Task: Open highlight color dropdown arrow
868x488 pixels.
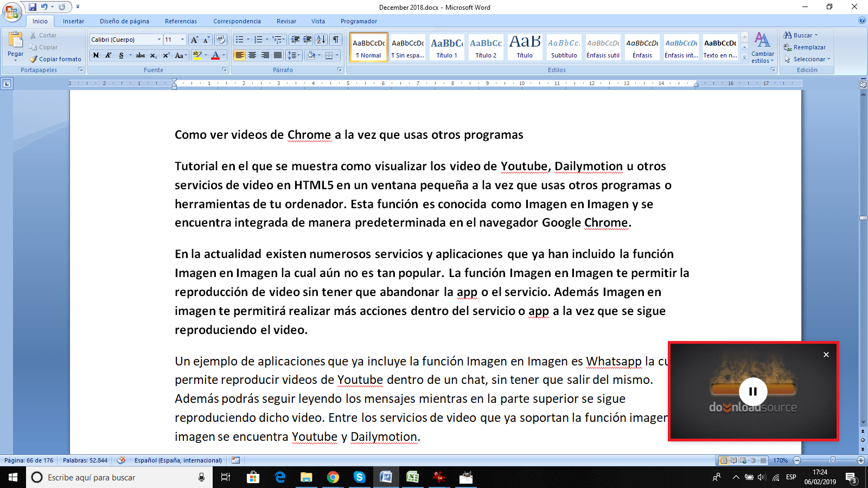Action: [206, 55]
